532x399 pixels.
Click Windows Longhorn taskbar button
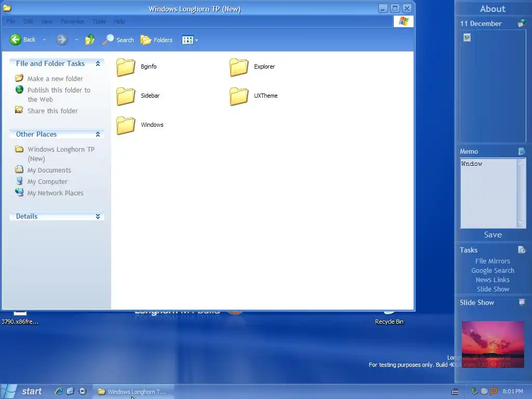click(134, 392)
